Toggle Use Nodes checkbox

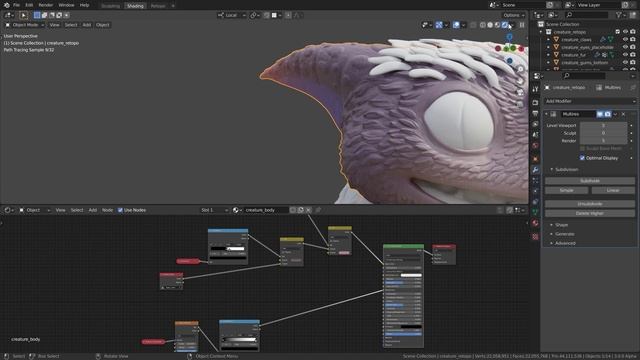[120, 210]
